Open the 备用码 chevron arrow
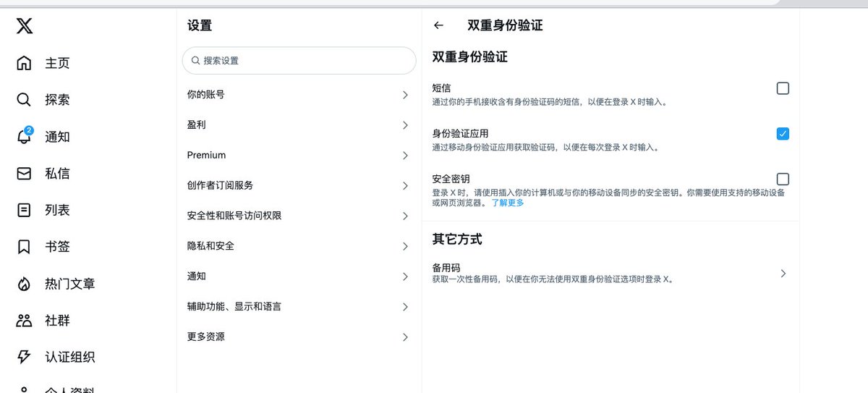This screenshot has height=393, width=868. pyautogui.click(x=783, y=274)
